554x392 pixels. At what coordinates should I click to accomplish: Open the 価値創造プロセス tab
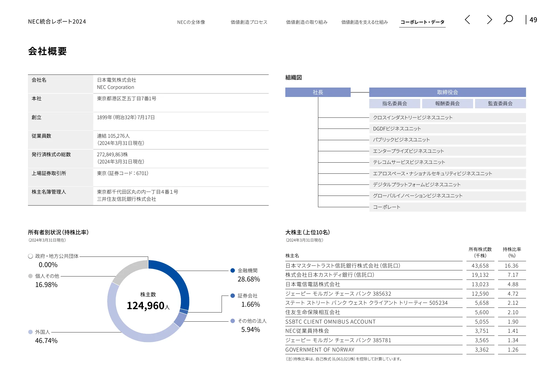[x=249, y=22]
